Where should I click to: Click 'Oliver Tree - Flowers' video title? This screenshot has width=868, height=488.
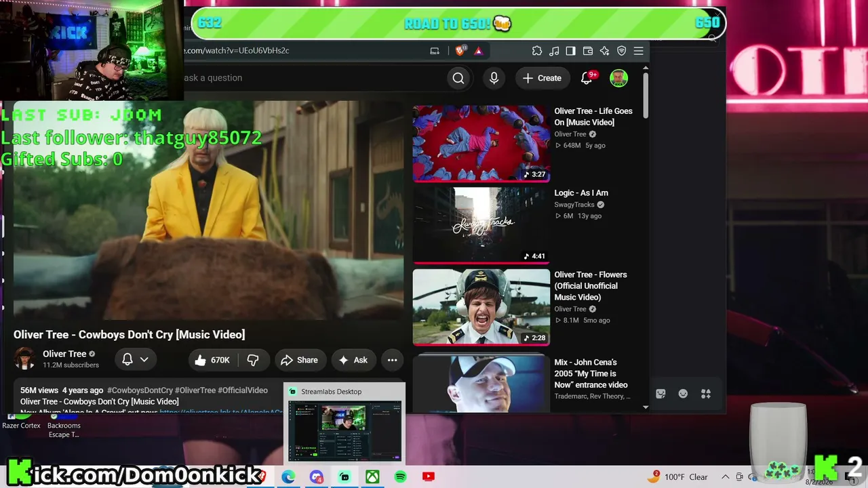tap(591, 286)
